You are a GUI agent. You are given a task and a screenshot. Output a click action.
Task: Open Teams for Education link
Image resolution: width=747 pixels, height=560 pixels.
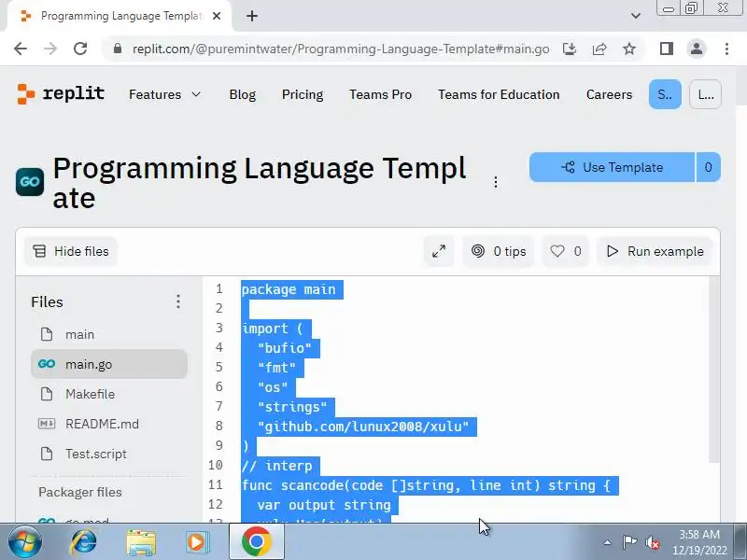(x=499, y=94)
